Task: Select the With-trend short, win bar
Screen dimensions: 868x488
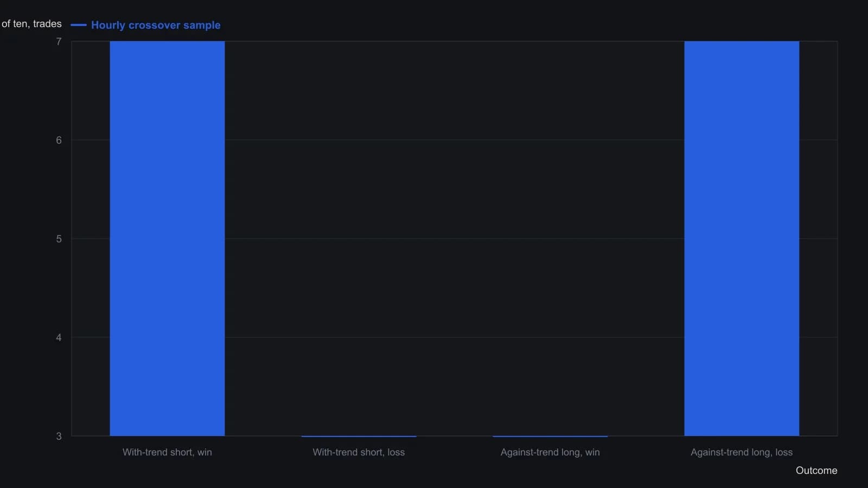Action: 167,239
